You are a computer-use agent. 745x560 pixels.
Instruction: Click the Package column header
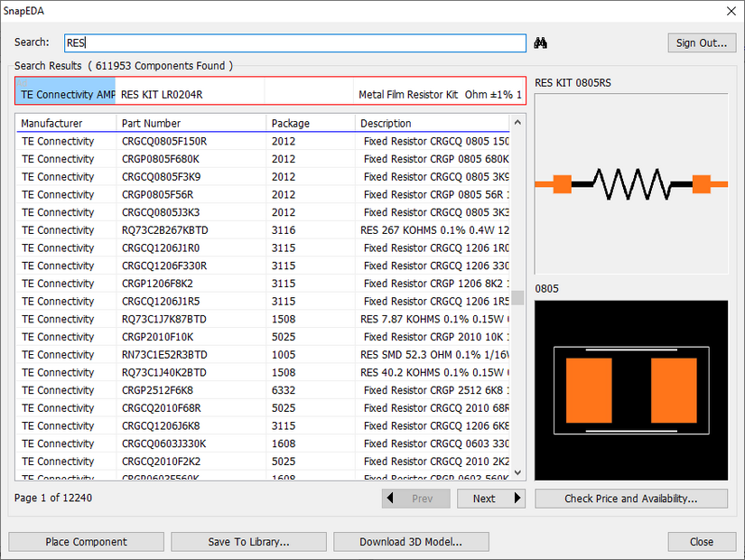click(311, 123)
